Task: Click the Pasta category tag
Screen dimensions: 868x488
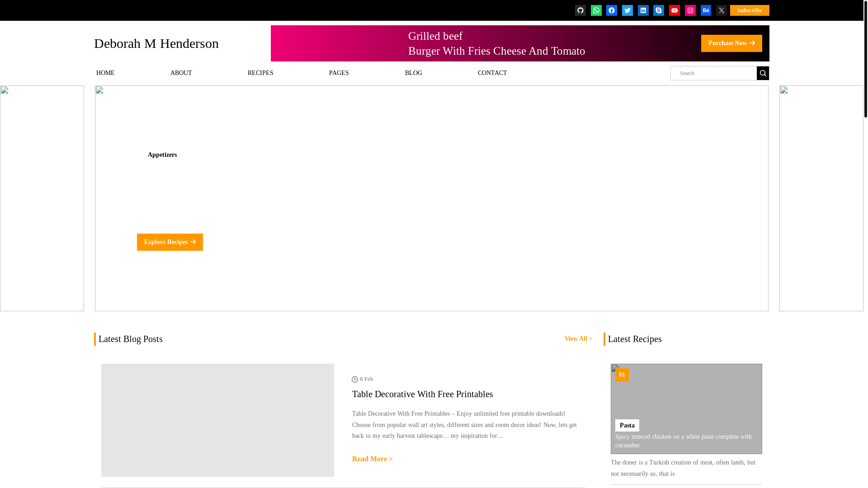Action: (x=627, y=425)
